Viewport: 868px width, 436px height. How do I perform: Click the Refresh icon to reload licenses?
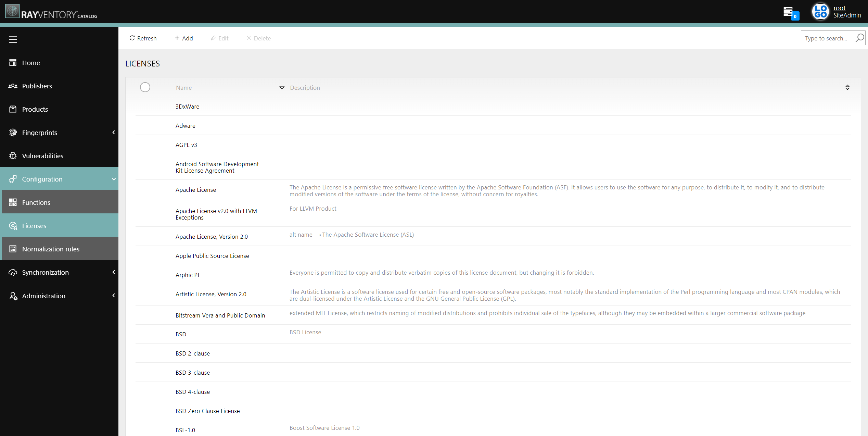point(132,38)
